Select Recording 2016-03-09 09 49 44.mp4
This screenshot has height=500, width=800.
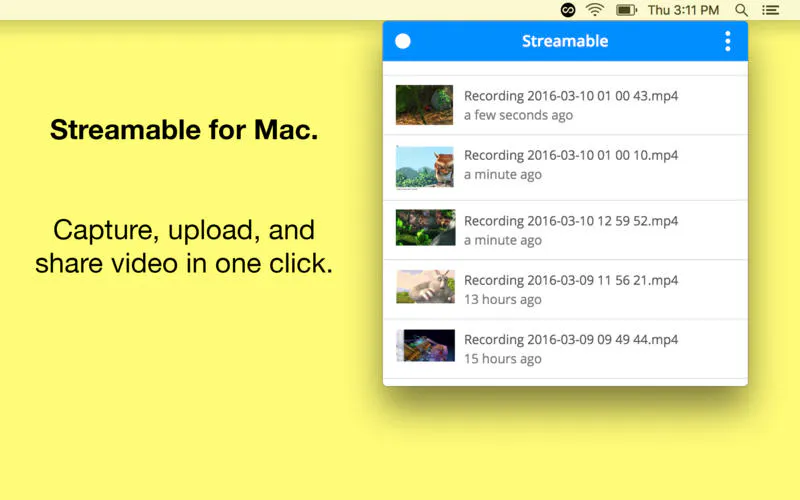[x=571, y=339]
